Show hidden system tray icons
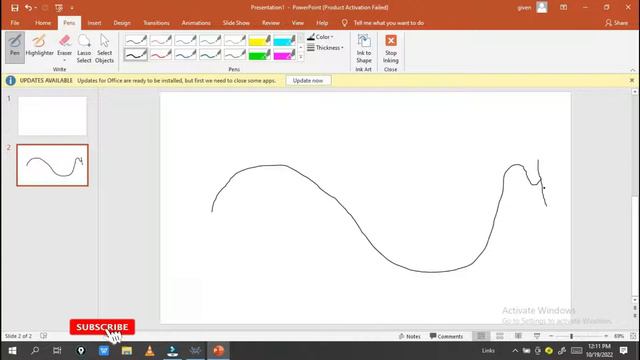640x360 pixels. click(515, 351)
